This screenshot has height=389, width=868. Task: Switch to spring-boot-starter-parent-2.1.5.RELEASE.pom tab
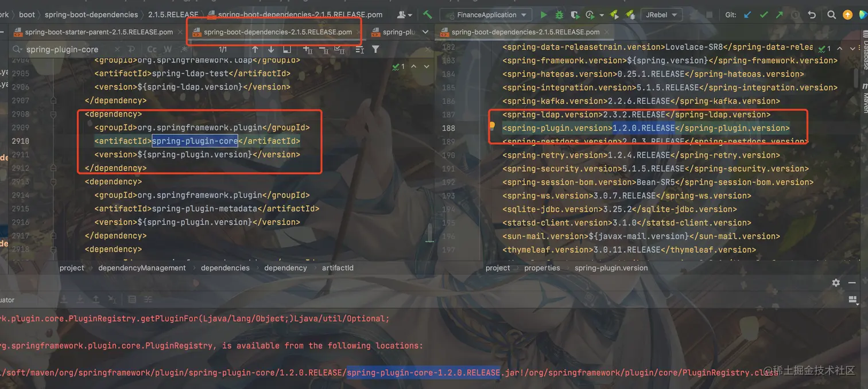pyautogui.click(x=99, y=32)
